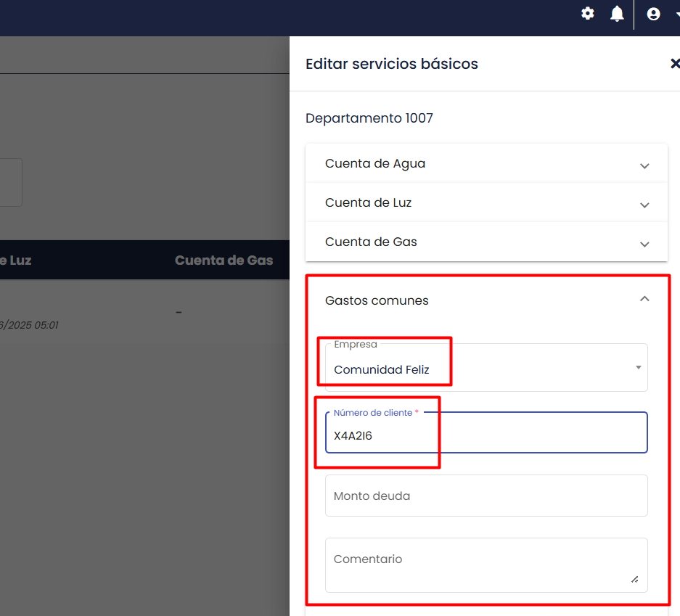Click the Gastos comunes heading
This screenshot has width=680, height=616.
[377, 300]
